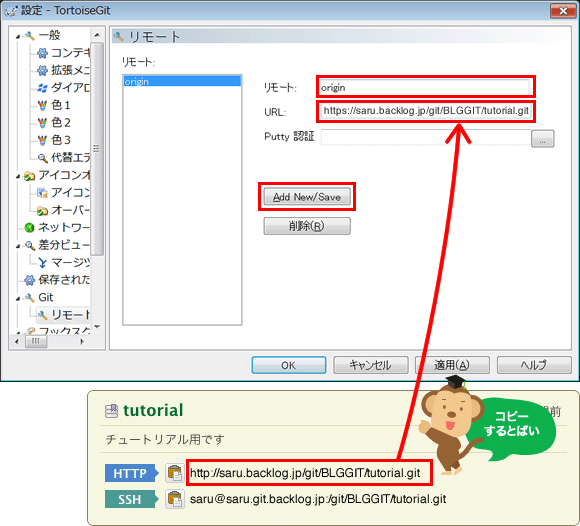Click the copy icon next to HTTP URL
Viewport: 580px width, 526px height.
pos(175,473)
